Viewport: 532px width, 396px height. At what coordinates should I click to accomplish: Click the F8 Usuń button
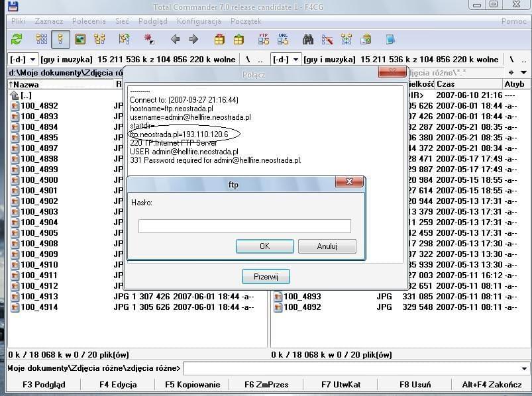[415, 385]
